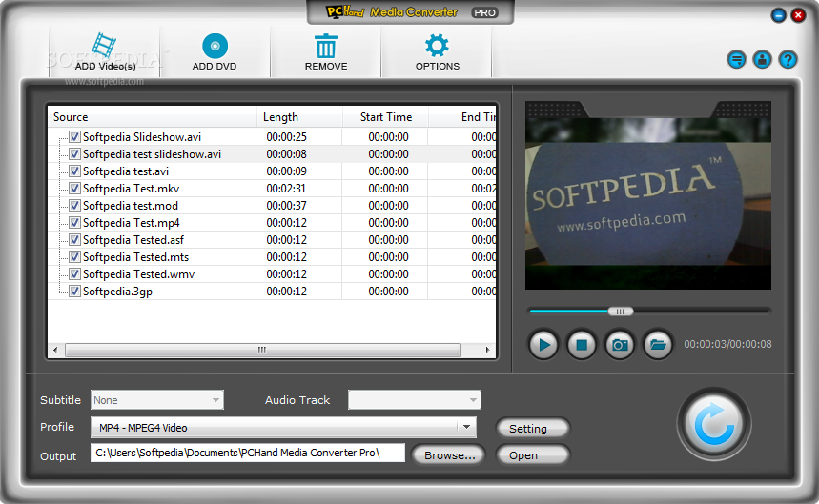Play the preview video
Viewport: 819px width, 504px height.
click(543, 345)
